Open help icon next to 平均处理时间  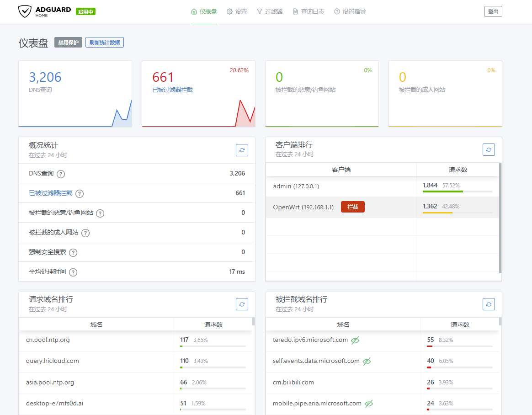pos(73,272)
